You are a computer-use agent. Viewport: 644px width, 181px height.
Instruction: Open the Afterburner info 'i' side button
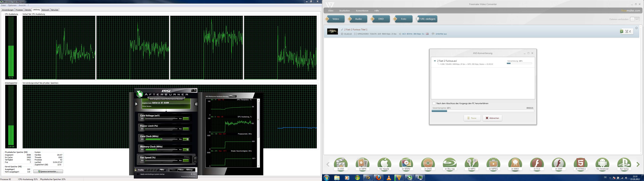[x=196, y=104]
